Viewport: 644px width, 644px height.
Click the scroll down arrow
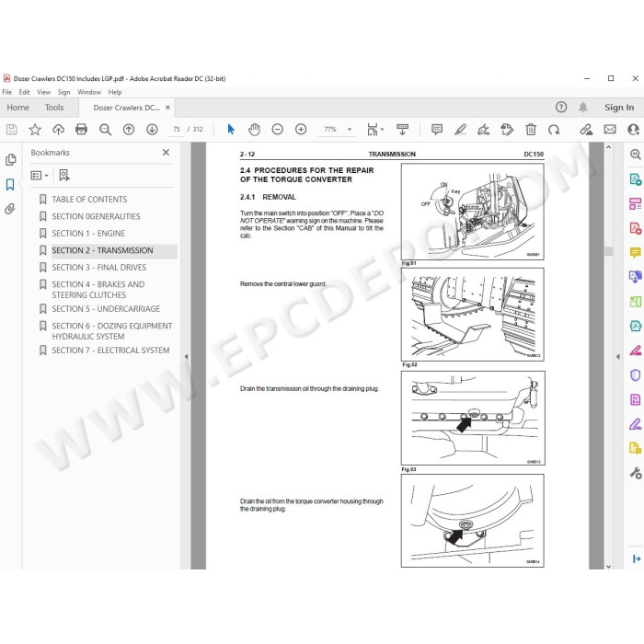pyautogui.click(x=609, y=566)
